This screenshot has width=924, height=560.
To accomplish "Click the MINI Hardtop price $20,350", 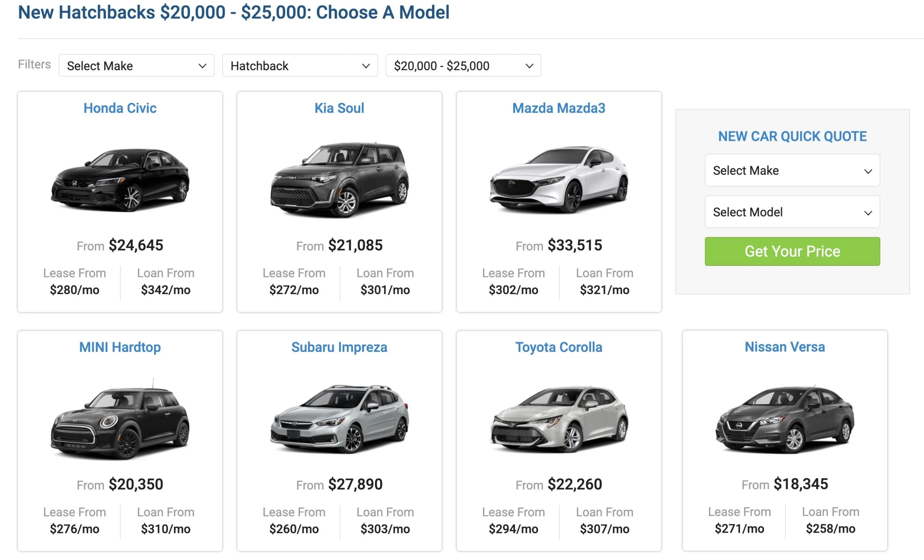I will pyautogui.click(x=136, y=484).
